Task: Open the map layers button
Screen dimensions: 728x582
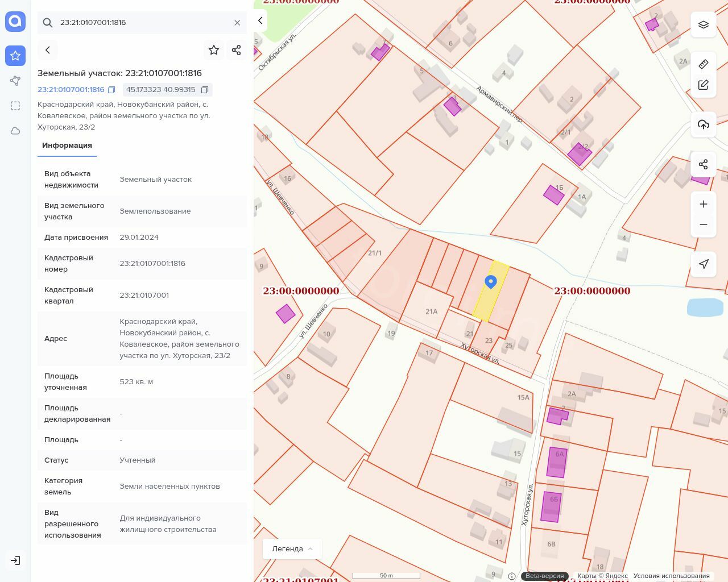Action: coord(704,24)
